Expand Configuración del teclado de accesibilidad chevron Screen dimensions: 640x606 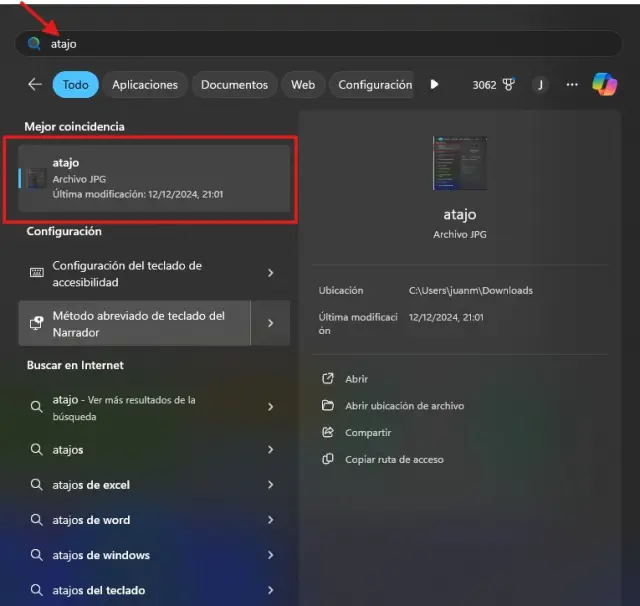[271, 273]
